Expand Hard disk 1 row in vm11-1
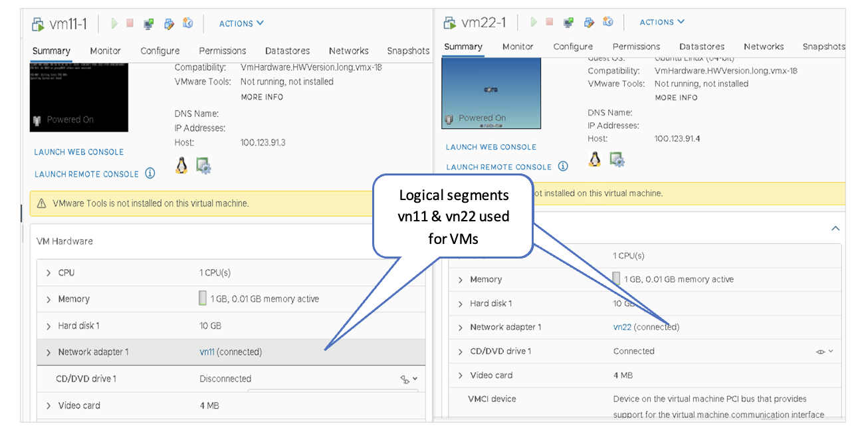868x440 pixels. tap(49, 326)
